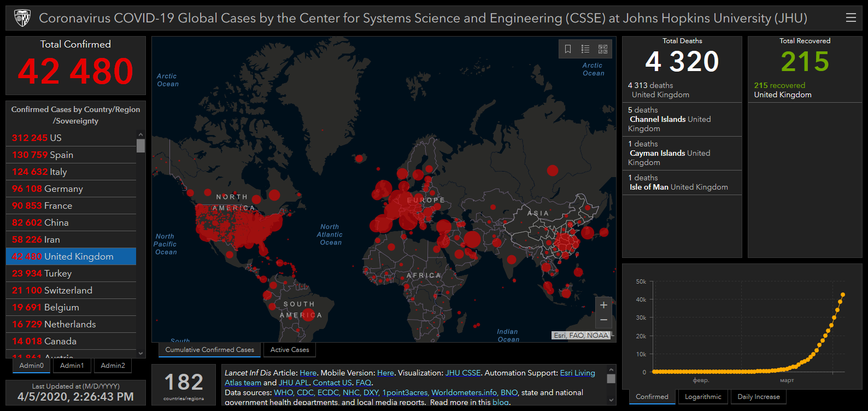Open the Lancet article Here link

click(308, 373)
